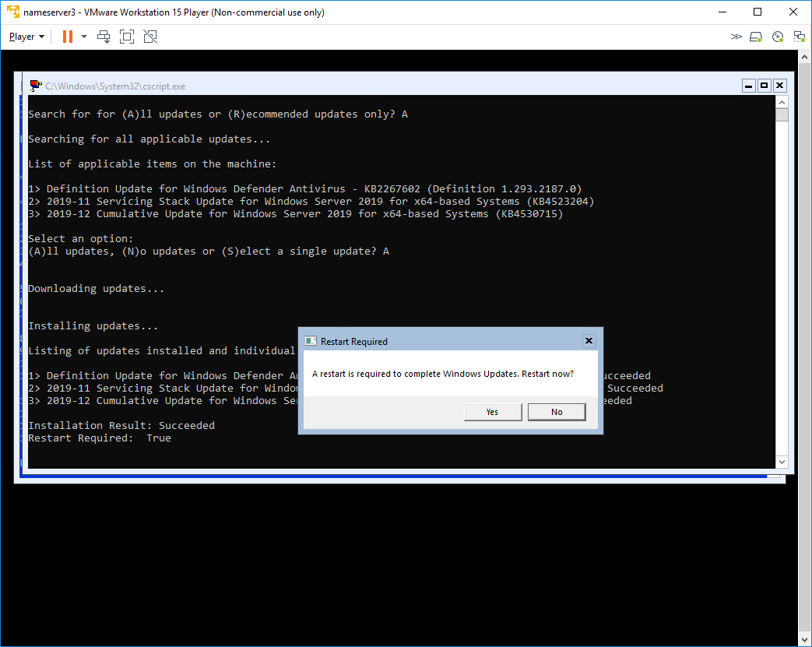Click the 'Search for for (A)ll updates' prompt line
This screenshot has width=812, height=647.
[218, 114]
